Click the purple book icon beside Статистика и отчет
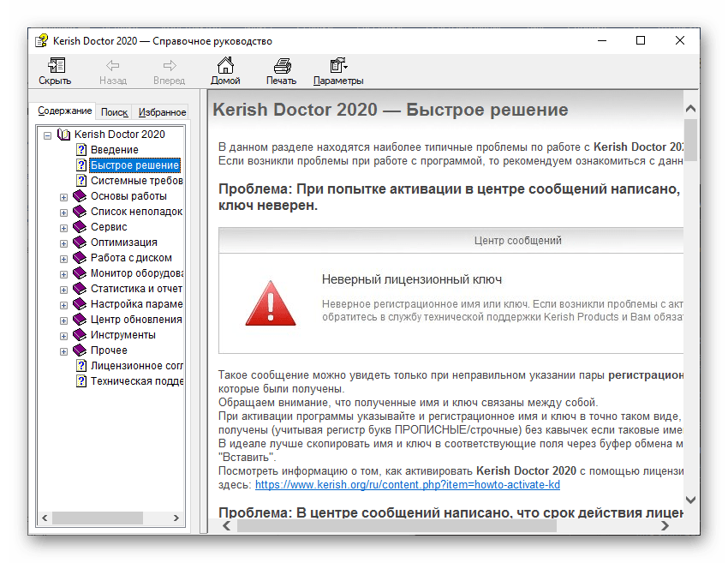Image resolution: width=728 pixels, height=563 pixels. pos(80,288)
